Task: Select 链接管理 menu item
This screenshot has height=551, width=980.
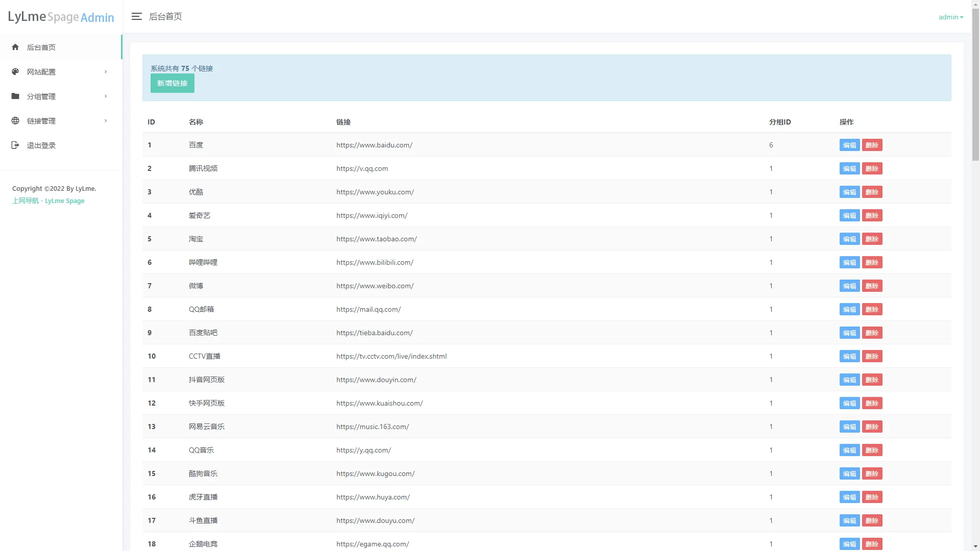Action: (x=61, y=120)
